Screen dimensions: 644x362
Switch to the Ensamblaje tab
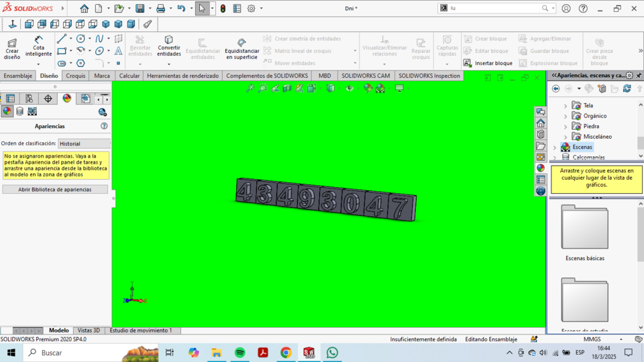pyautogui.click(x=17, y=76)
